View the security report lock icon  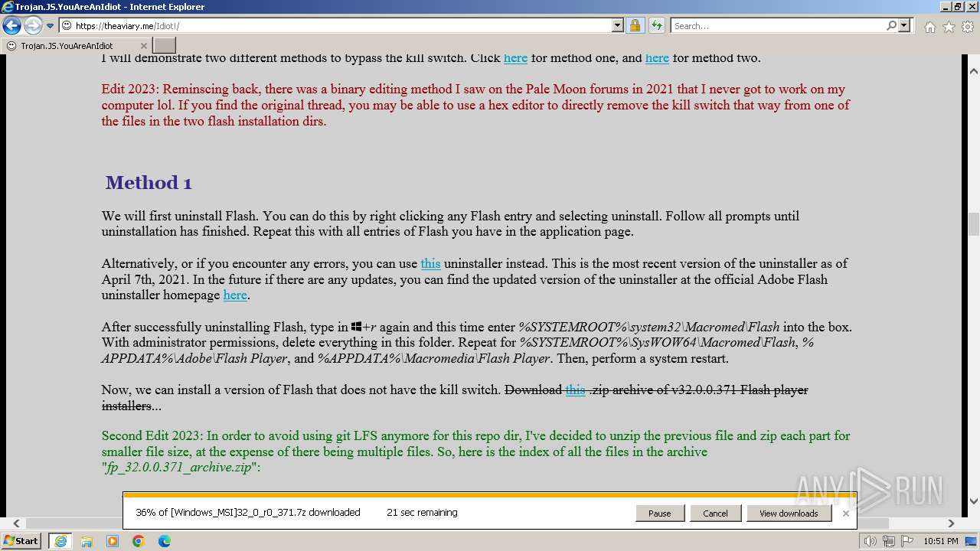pyautogui.click(x=635, y=25)
